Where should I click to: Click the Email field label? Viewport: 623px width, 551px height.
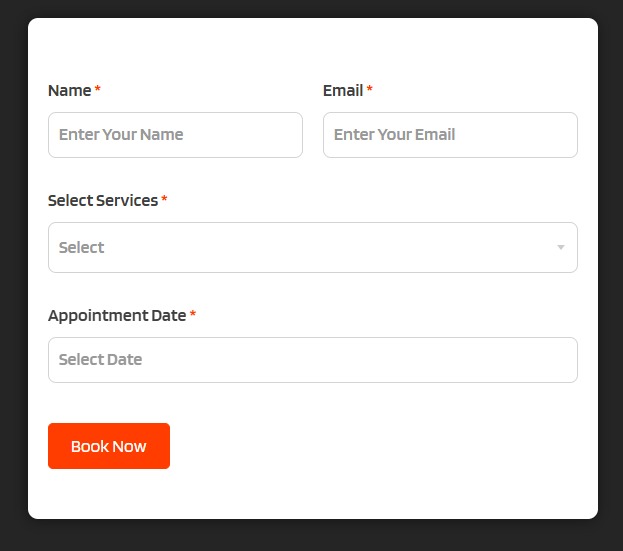point(343,90)
